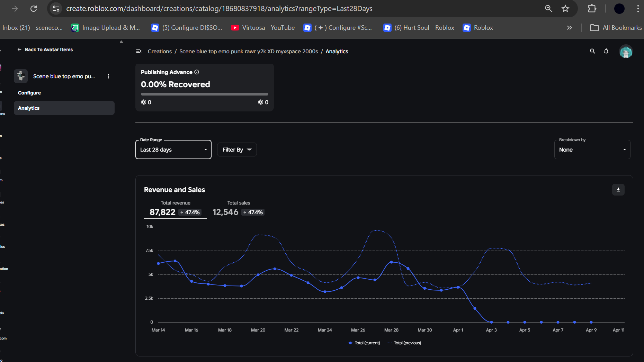Viewport: 644px width, 362px height.
Task: Show hidden bookmarks with the chevron
Action: point(570,28)
